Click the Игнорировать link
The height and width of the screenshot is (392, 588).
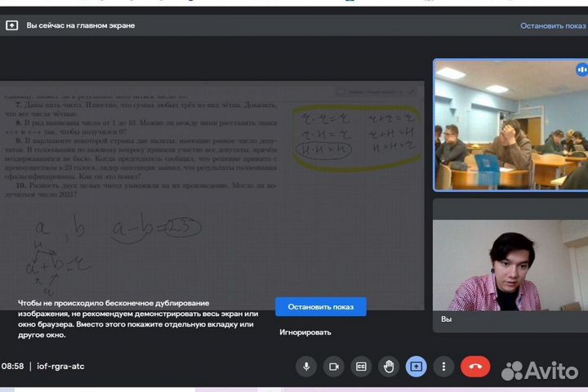point(305,332)
